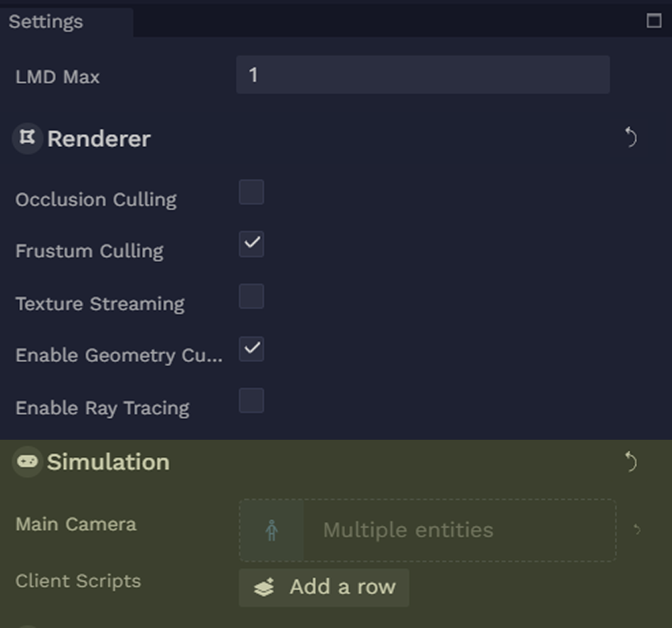Turn on Enable Ray Tracing
The image size is (672, 628).
pos(252,400)
